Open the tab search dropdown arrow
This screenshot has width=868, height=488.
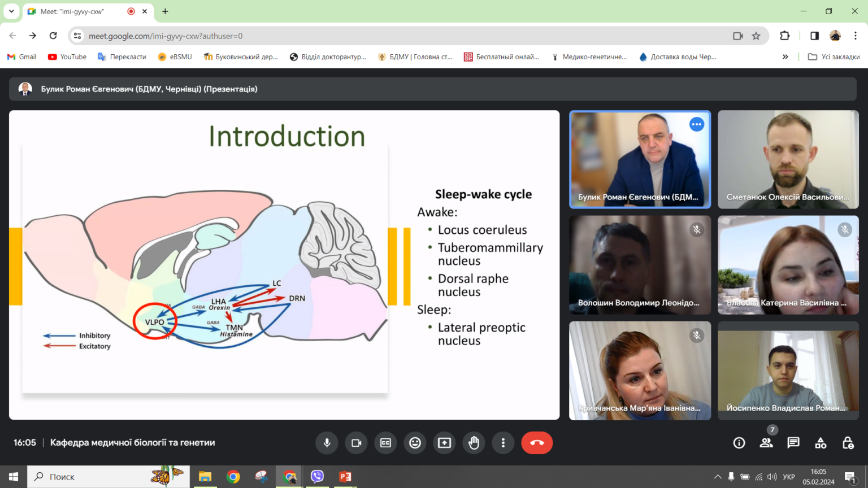click(x=11, y=11)
